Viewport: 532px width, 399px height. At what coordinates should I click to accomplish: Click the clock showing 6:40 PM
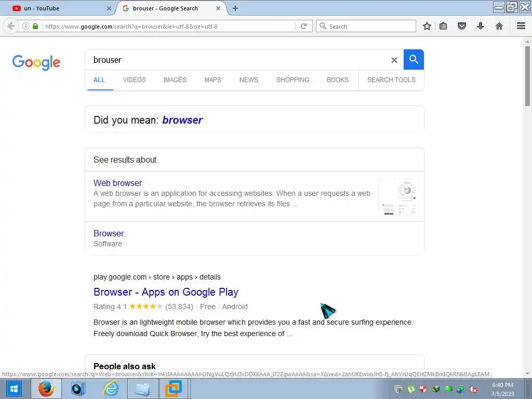click(502, 385)
